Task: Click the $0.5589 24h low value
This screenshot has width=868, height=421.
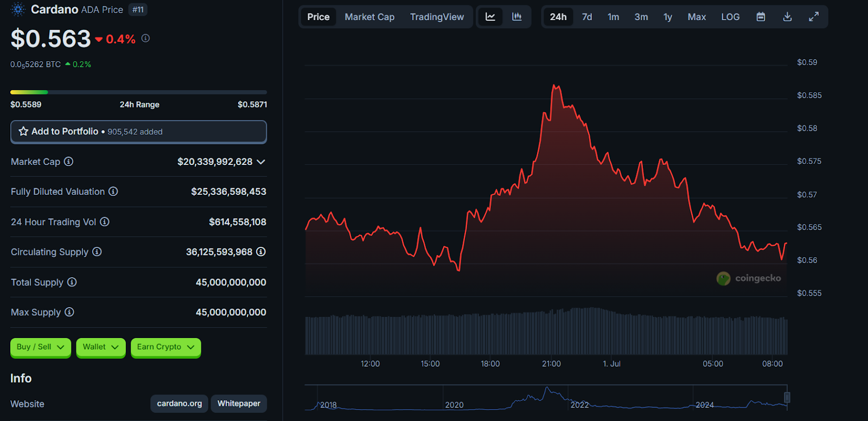Action: click(x=25, y=104)
